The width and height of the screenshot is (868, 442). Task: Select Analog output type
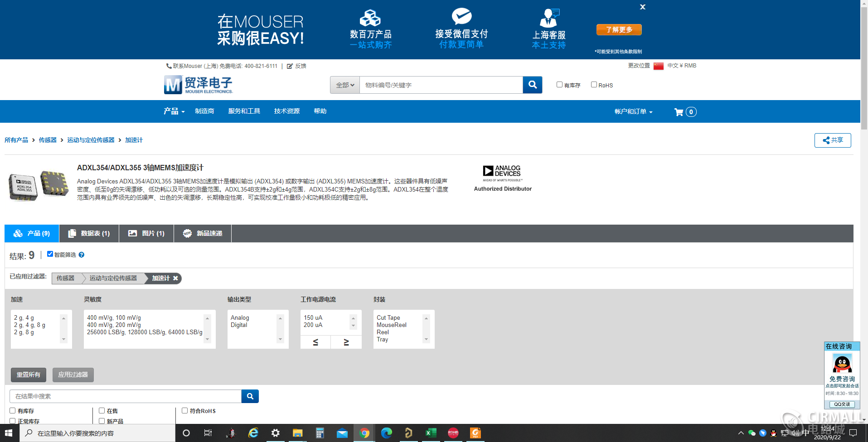pos(240,318)
